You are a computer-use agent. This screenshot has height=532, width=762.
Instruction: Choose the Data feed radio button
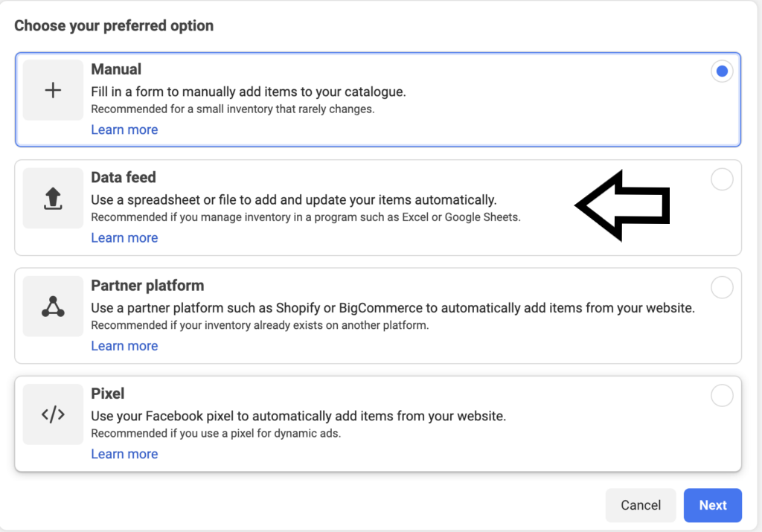coord(721,179)
